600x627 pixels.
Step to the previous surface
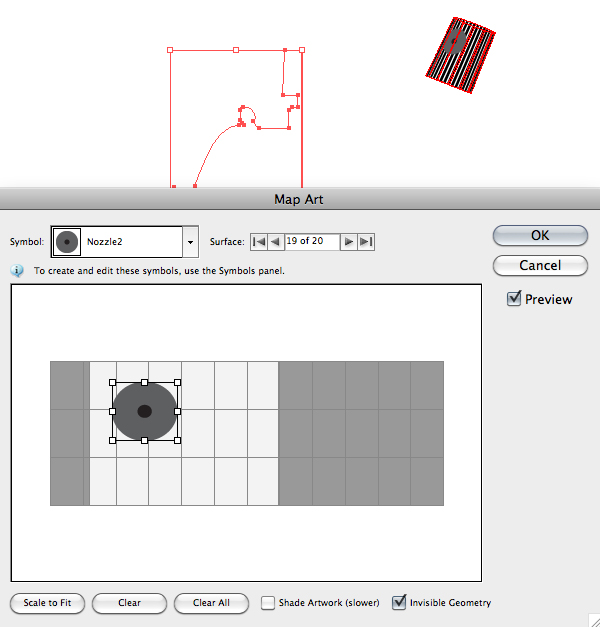[x=275, y=241]
